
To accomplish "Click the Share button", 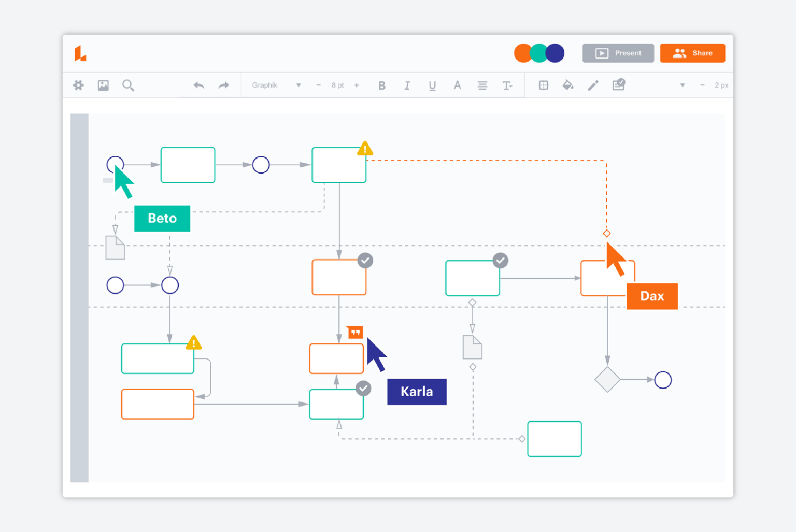I will pyautogui.click(x=693, y=53).
